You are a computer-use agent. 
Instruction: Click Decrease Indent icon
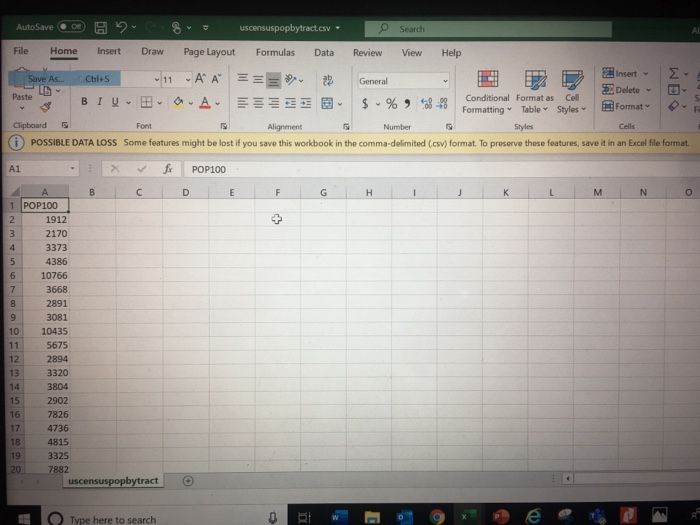pyautogui.click(x=290, y=103)
